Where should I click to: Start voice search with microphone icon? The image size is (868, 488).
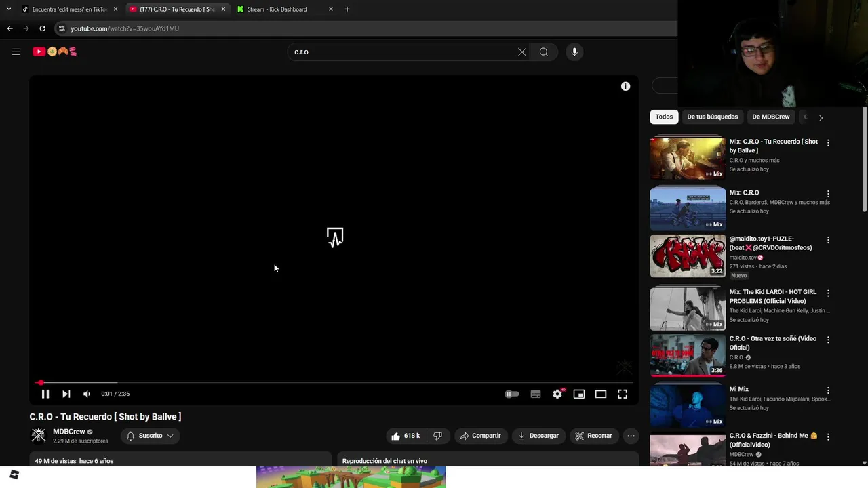coord(574,52)
